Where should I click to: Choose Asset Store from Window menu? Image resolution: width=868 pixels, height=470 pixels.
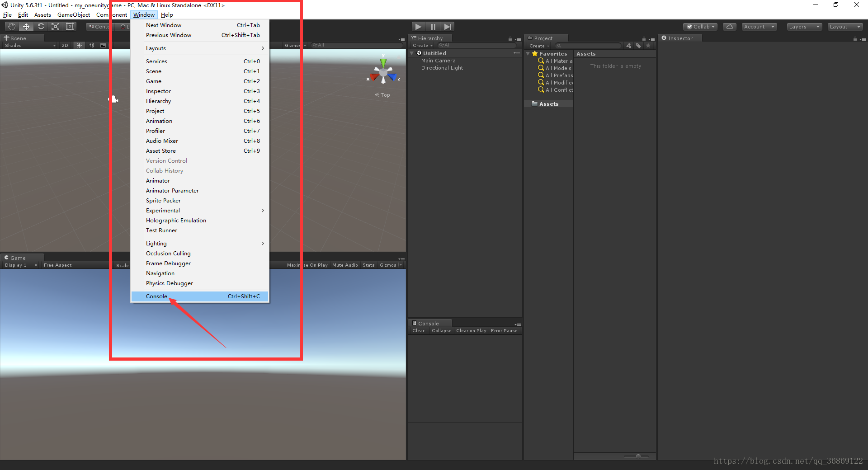200,151
